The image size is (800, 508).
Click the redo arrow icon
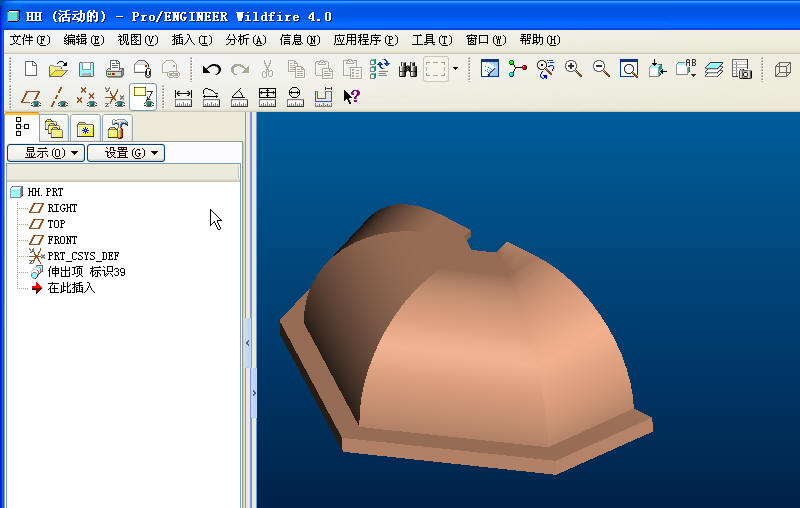click(239, 68)
